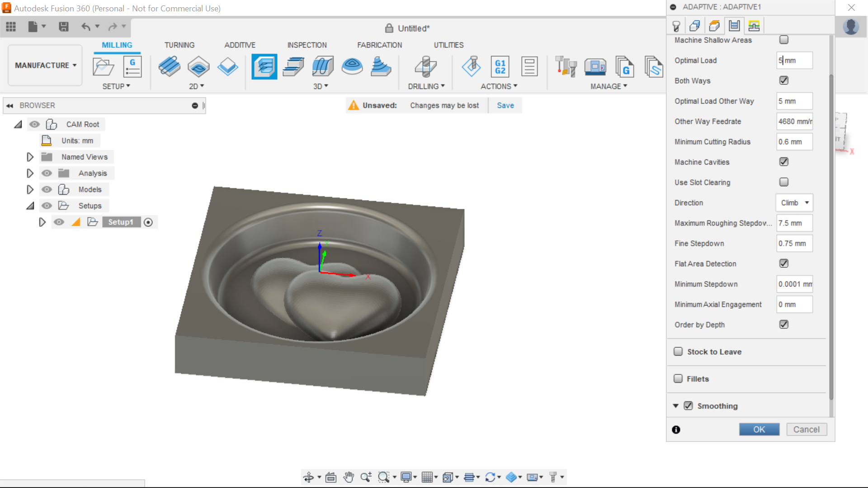Open the INSPECTION ribbon tab
Screen dimensions: 868x488
coord(307,45)
